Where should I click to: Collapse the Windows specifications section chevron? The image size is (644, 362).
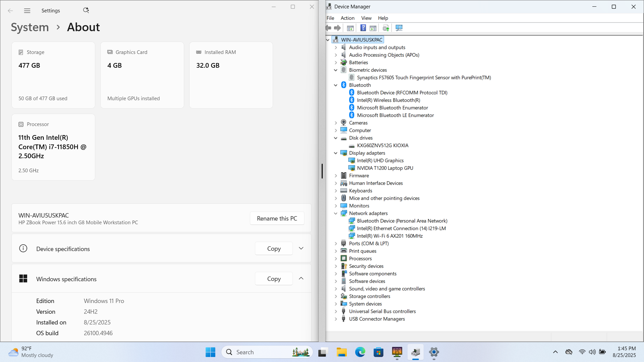[x=301, y=279]
